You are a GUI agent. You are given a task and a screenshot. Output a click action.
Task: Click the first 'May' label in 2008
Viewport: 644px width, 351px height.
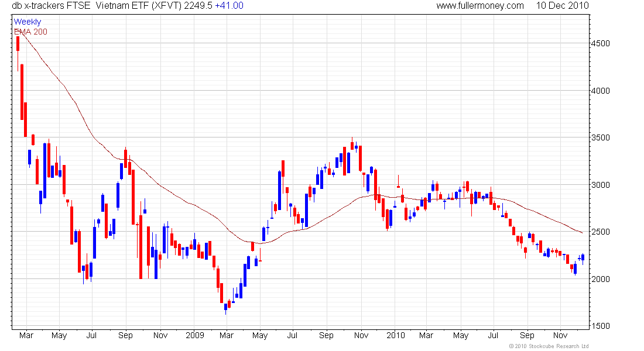(x=59, y=335)
